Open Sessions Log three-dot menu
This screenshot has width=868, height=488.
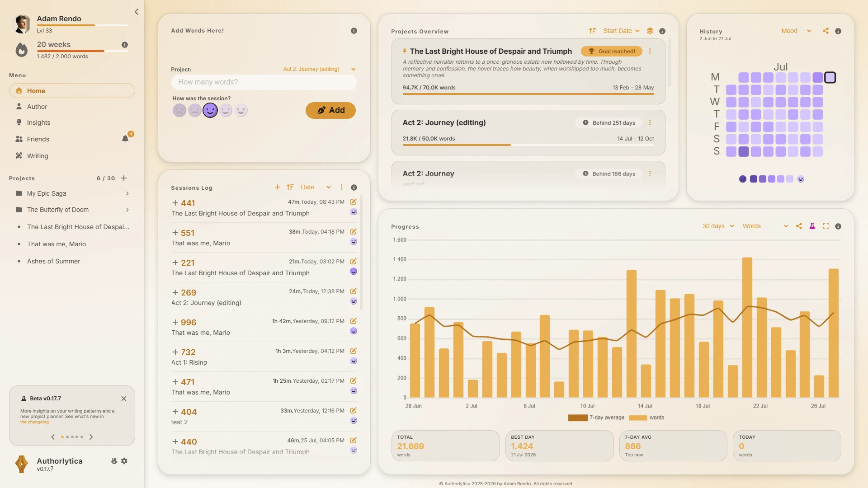342,187
